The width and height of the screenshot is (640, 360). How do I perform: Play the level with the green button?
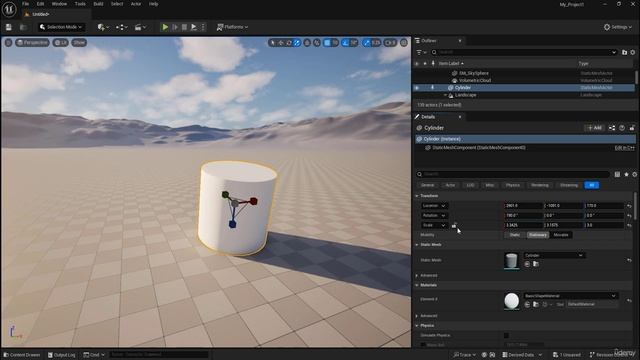point(165,27)
